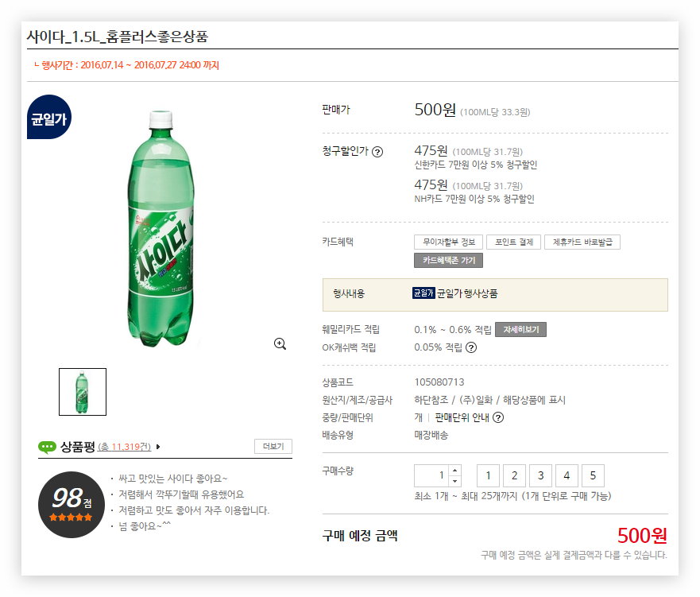
Task: Click the help icon next to OK캐쉬백 적립
Action: tap(471, 347)
